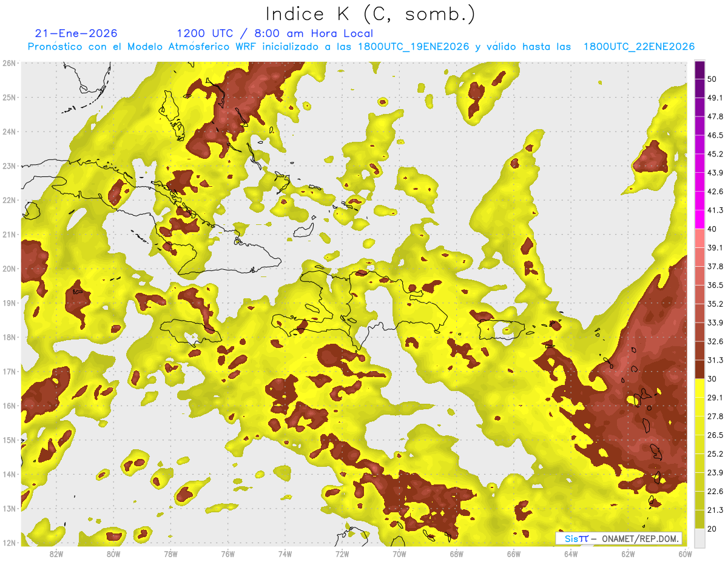Click the 72W longitude label

tap(342, 554)
